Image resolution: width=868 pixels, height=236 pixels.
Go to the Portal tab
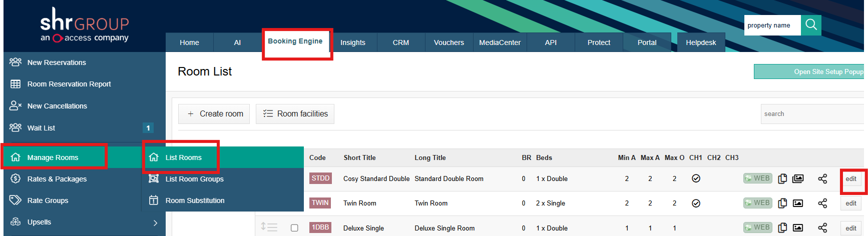point(647,42)
